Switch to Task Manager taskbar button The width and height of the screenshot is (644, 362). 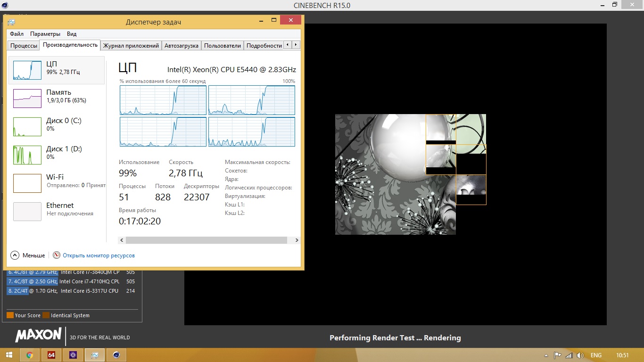coord(95,355)
